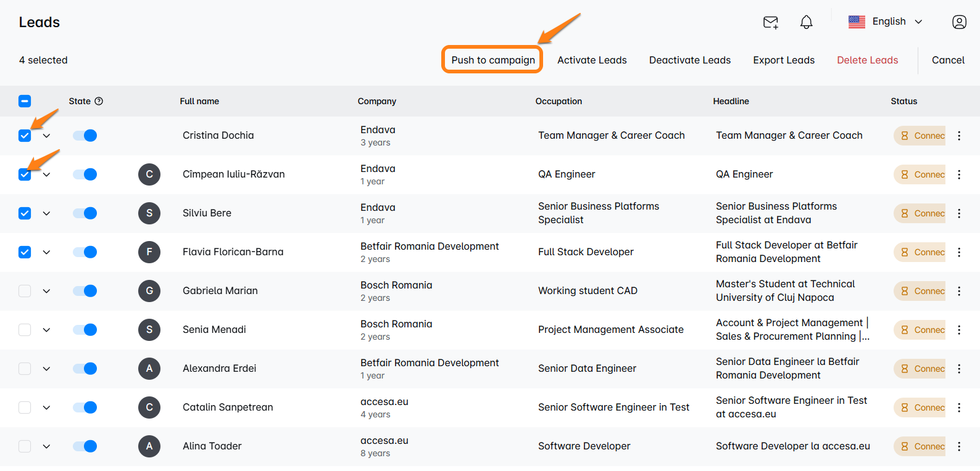Open the notifications bell
The image size is (980, 471).
point(806,22)
